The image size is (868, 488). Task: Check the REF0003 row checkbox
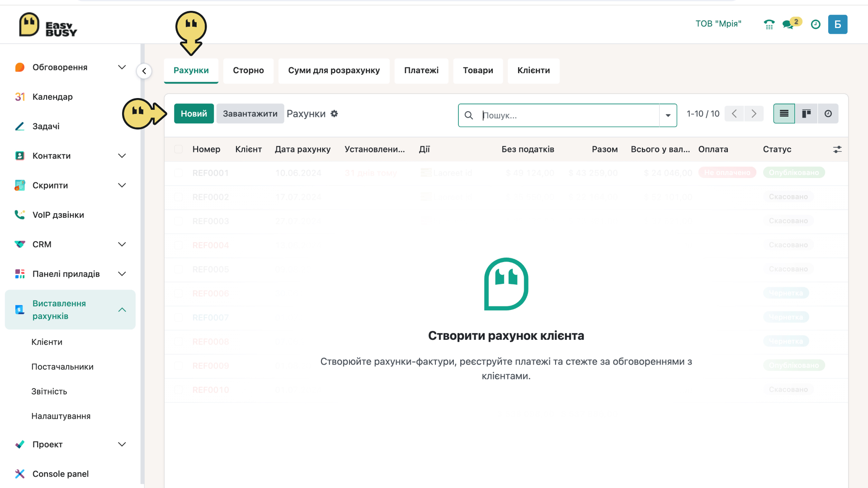pos(179,221)
